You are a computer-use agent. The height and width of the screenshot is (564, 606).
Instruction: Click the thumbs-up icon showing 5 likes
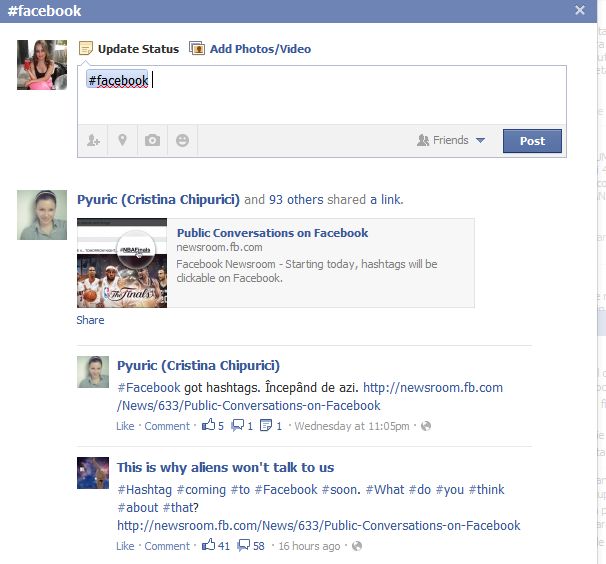pos(209,425)
